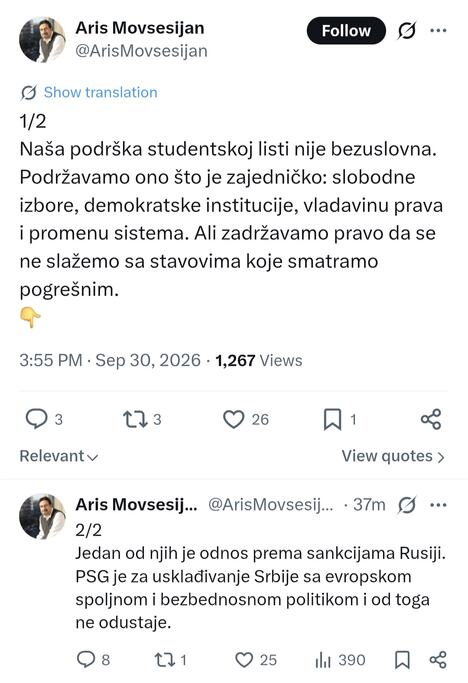Open Grok icon on the 2/2 reply

[x=407, y=505]
